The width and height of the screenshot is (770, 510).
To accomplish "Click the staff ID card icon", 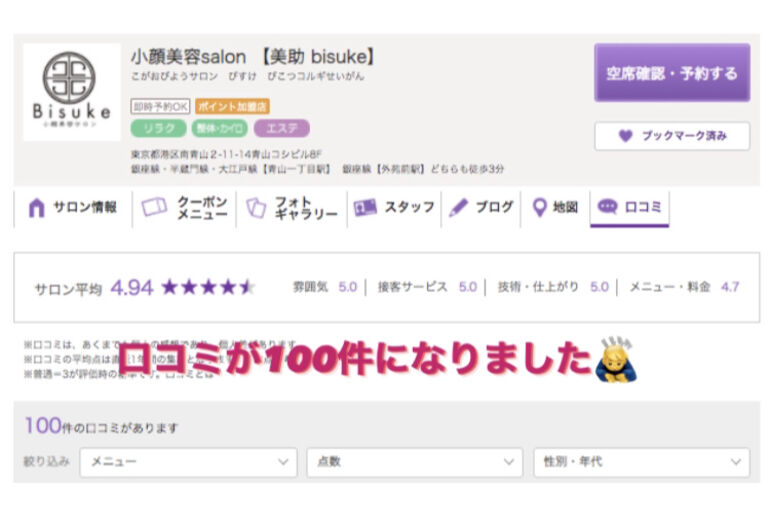I will pyautogui.click(x=365, y=207).
